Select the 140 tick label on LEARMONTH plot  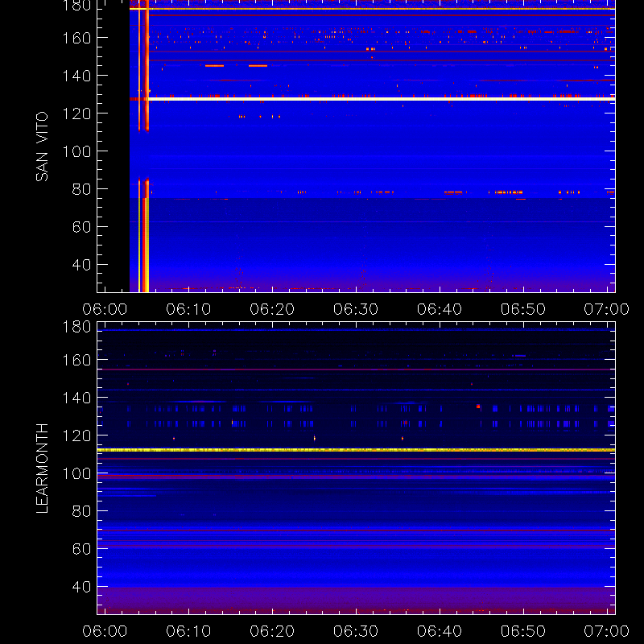76,398
